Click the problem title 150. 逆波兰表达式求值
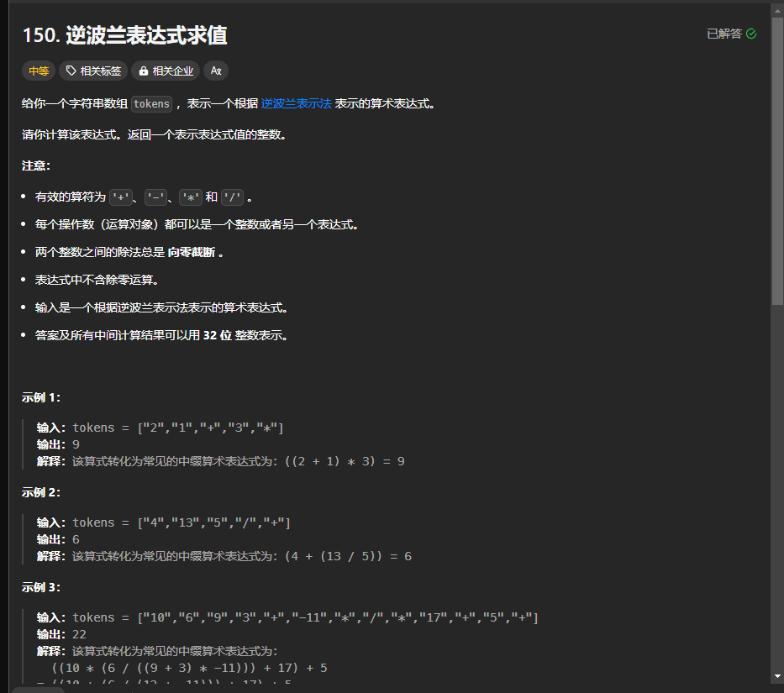Image resolution: width=784 pixels, height=693 pixels. click(x=125, y=35)
